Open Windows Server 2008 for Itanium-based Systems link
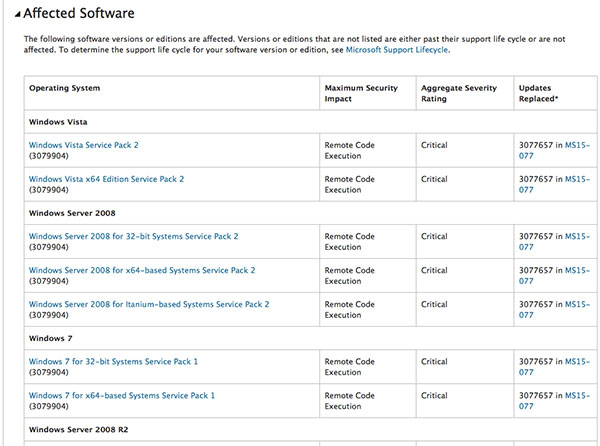The width and height of the screenshot is (600, 446). click(x=149, y=304)
